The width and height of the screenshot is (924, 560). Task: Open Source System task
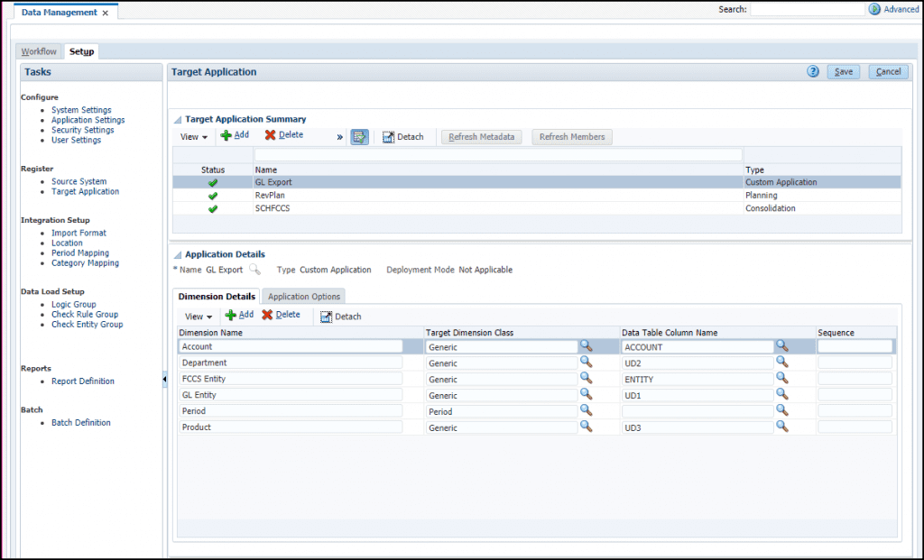pos(79,182)
